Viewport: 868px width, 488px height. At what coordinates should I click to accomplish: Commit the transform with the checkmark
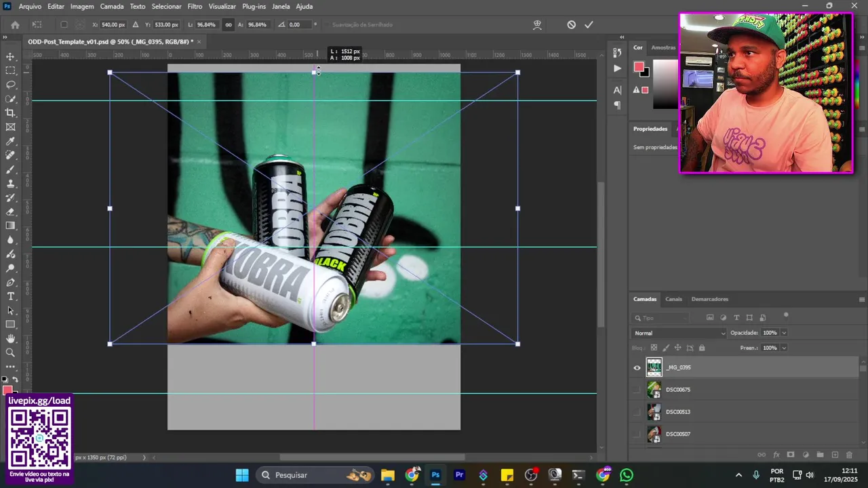coord(589,24)
